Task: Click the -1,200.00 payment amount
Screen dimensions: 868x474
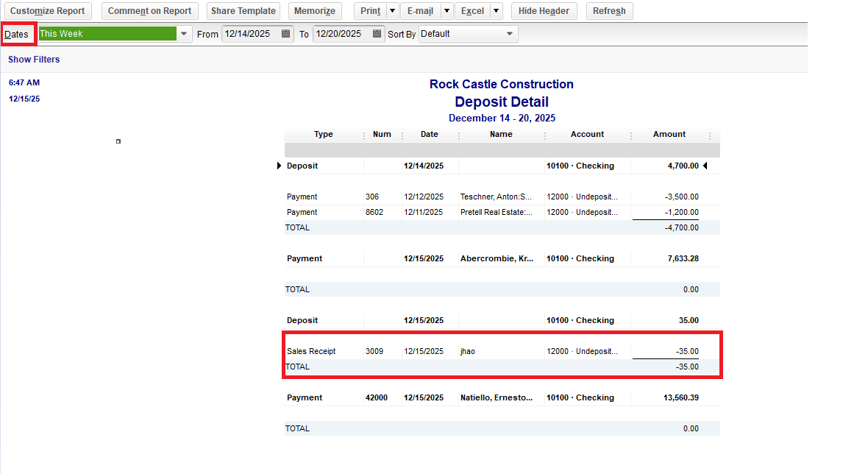Action: (x=681, y=212)
